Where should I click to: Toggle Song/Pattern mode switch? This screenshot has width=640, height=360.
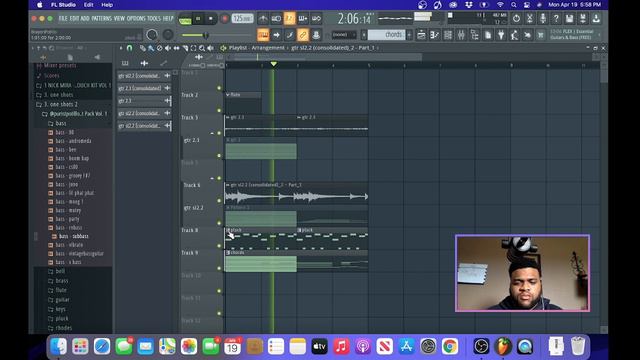point(185,19)
